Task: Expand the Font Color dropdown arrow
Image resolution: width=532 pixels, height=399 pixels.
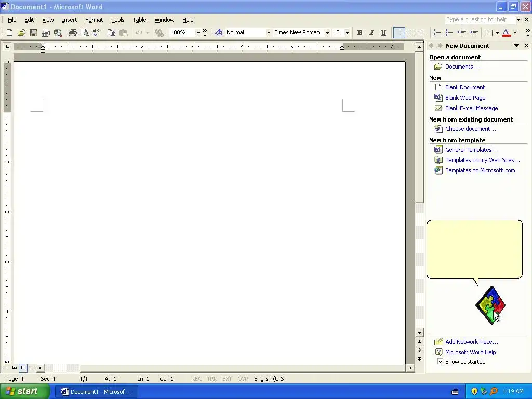Action: 515,33
